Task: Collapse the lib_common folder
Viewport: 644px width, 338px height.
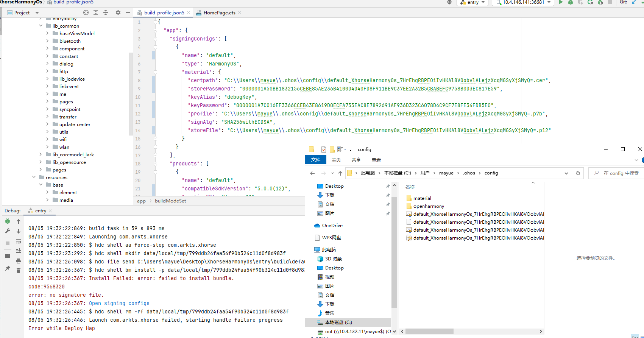Action: [41, 26]
